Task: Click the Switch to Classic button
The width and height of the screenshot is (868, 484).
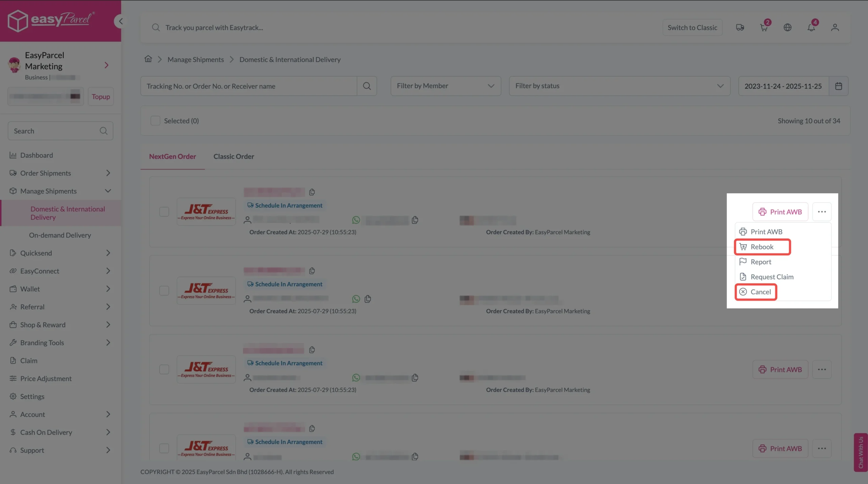Action: coord(692,27)
